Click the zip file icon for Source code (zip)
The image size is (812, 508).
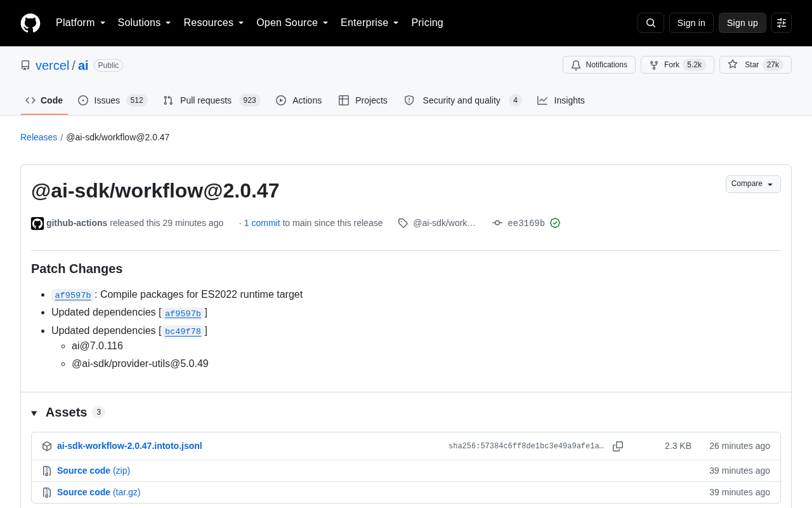tap(47, 471)
